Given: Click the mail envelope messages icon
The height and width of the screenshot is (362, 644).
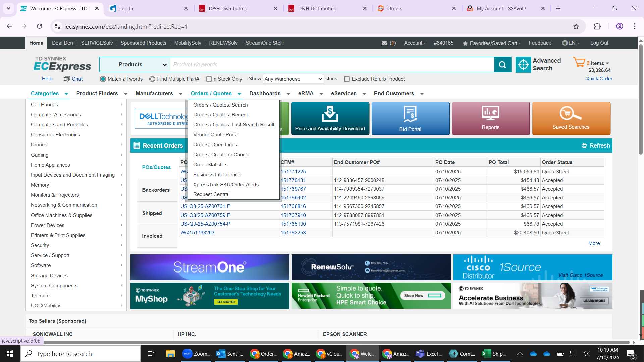Looking at the screenshot, I should click(384, 43).
